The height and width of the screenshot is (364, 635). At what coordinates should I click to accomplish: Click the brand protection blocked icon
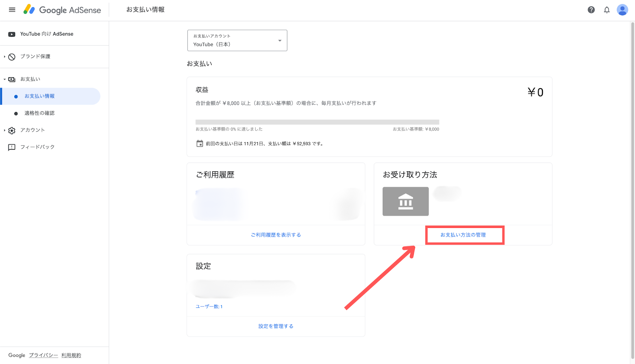(x=12, y=57)
